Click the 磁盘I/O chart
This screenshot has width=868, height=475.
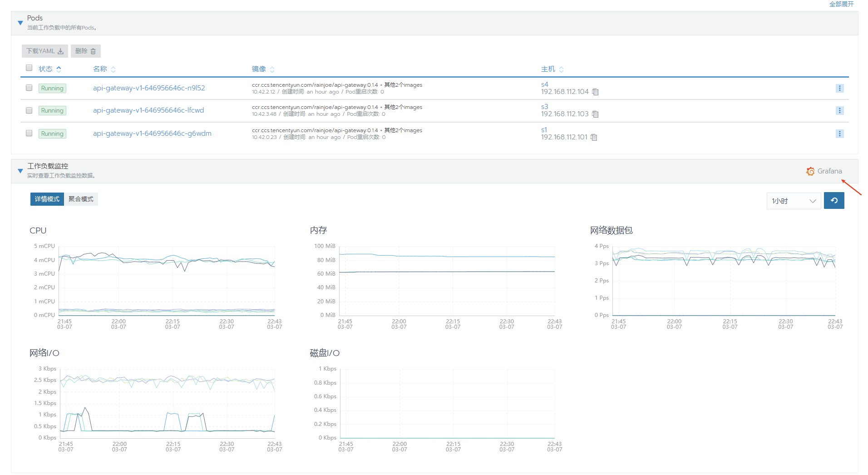448,403
